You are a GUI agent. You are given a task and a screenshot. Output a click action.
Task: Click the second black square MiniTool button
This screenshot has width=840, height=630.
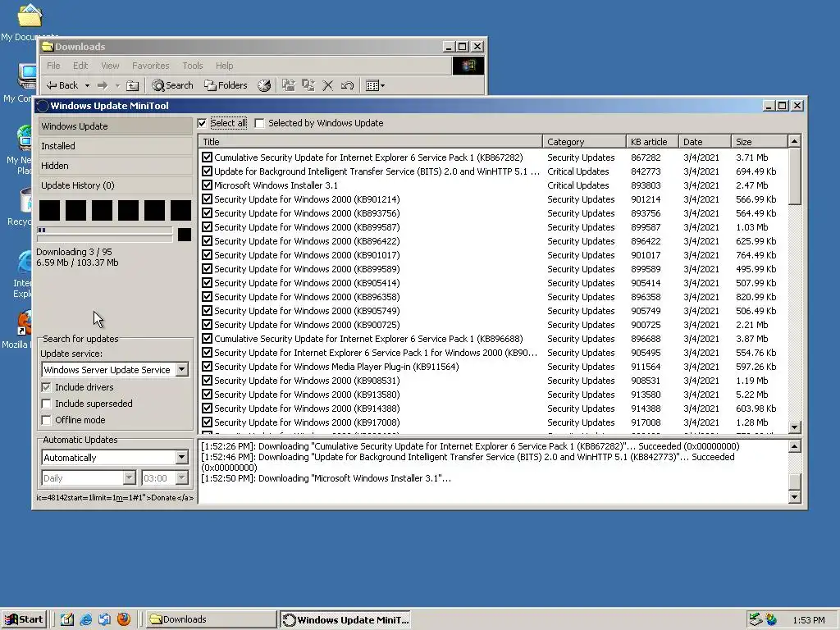click(75, 210)
